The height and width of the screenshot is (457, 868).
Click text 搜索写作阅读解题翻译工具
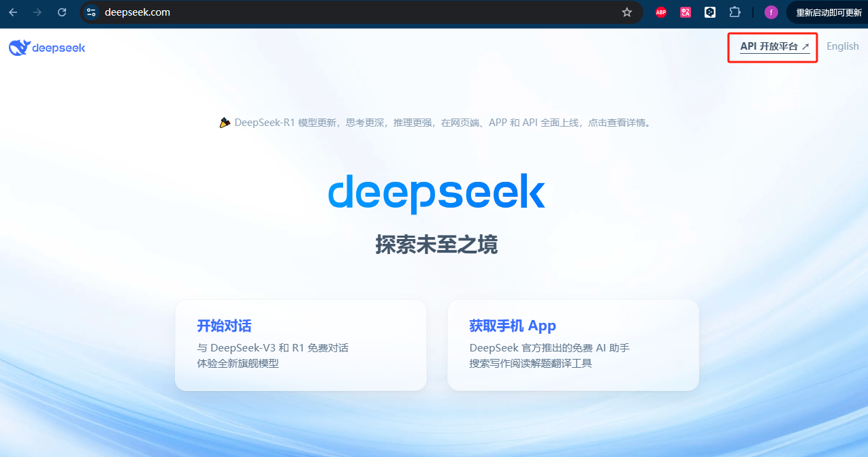pyautogui.click(x=531, y=364)
